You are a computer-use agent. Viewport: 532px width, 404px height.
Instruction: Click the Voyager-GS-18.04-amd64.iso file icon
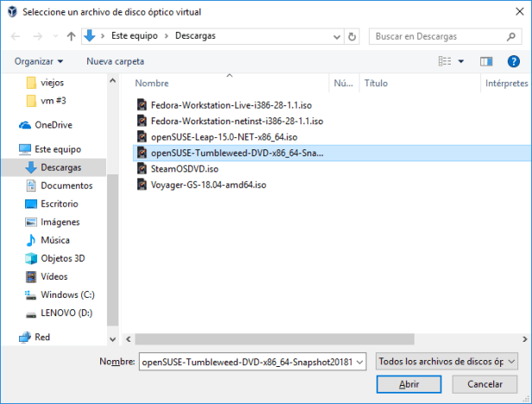pyautogui.click(x=143, y=185)
